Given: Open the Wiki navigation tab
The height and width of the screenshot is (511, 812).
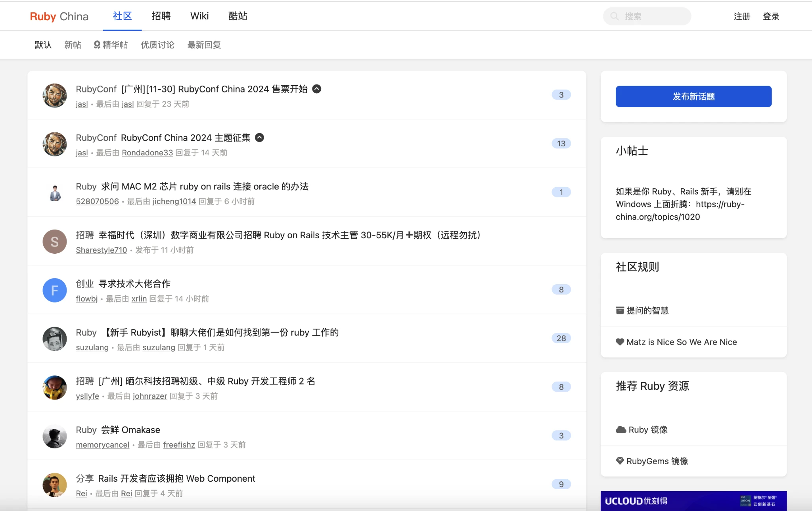Looking at the screenshot, I should point(199,16).
